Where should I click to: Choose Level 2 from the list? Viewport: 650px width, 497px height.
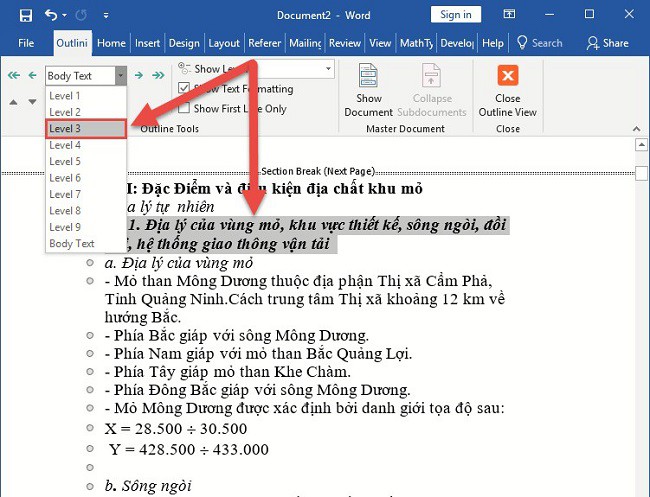coord(86,112)
